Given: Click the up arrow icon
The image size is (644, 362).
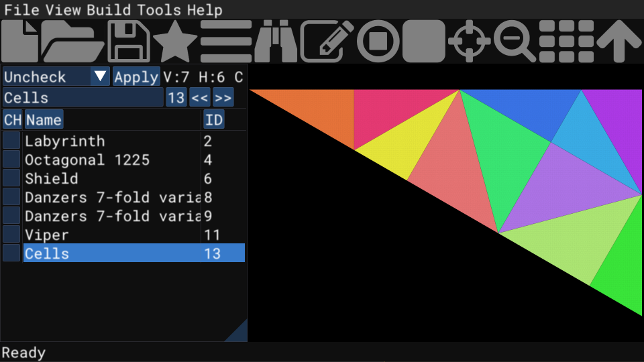Looking at the screenshot, I should click(x=619, y=42).
